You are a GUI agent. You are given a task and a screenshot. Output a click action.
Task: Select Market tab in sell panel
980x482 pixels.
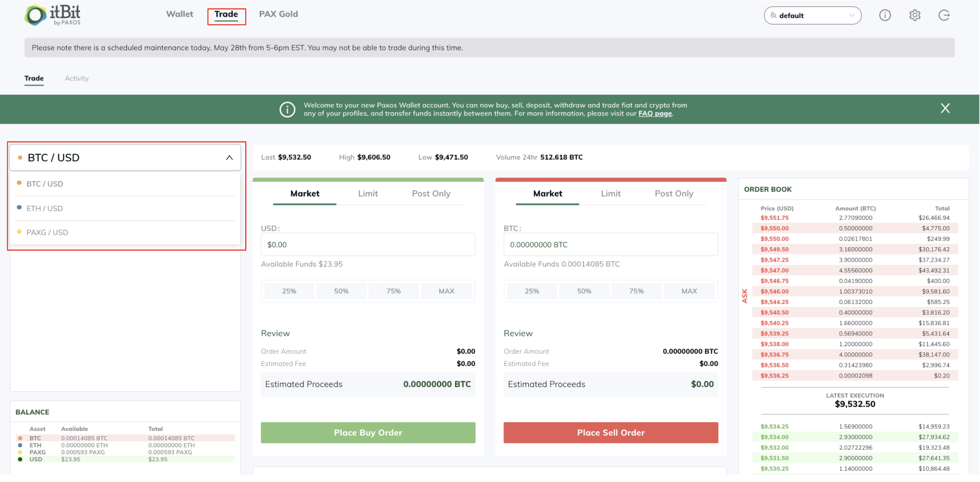tap(548, 194)
